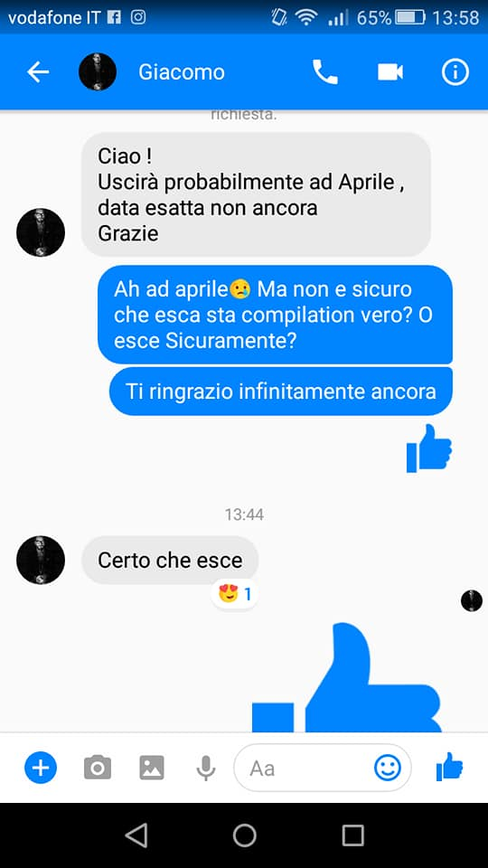The width and height of the screenshot is (488, 868).
Task: Open conversation info icon
Action: 455,72
